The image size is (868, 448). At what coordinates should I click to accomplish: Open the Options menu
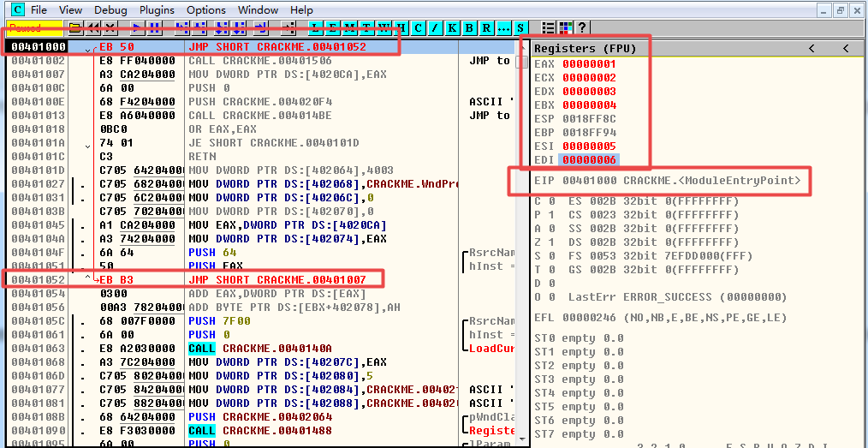[206, 10]
